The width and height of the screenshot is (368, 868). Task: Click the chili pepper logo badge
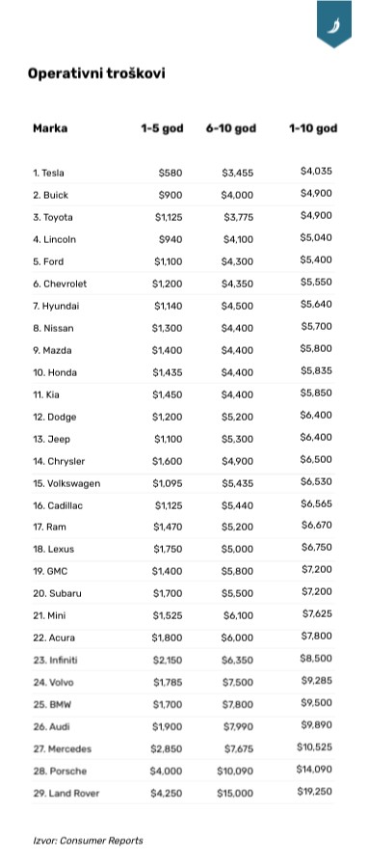[333, 23]
